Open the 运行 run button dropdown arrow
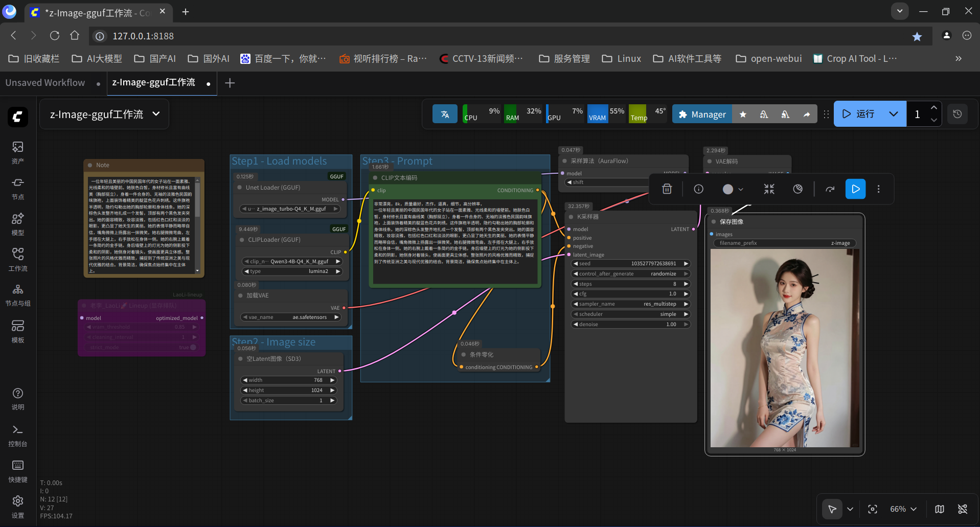This screenshot has height=527, width=980. tap(894, 114)
